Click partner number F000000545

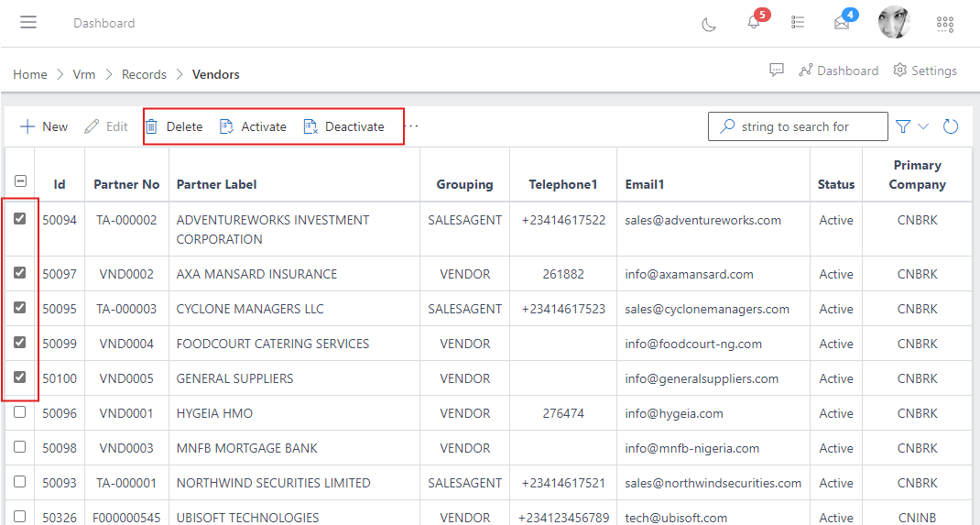[x=126, y=518]
